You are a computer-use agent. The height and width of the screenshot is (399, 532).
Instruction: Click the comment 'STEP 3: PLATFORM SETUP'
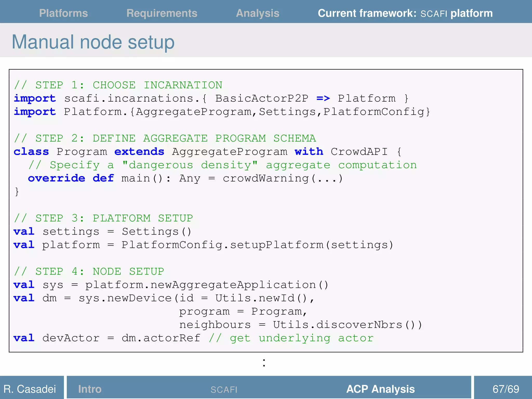(x=103, y=218)
